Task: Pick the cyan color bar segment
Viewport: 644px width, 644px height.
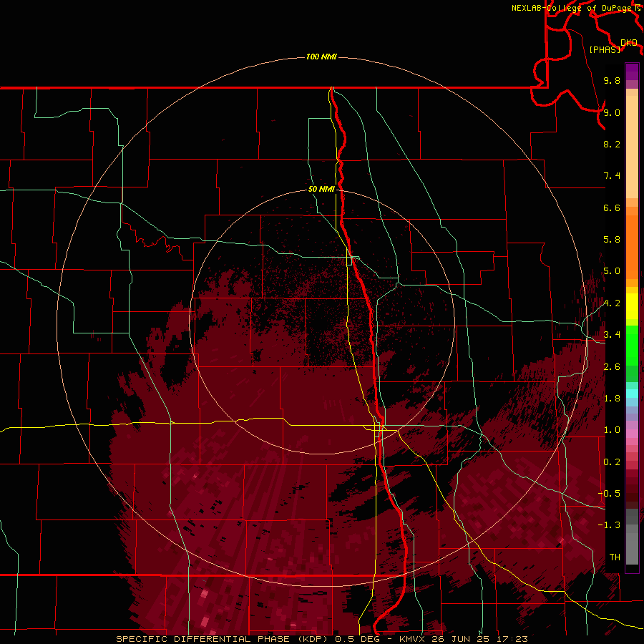Action: point(632,394)
